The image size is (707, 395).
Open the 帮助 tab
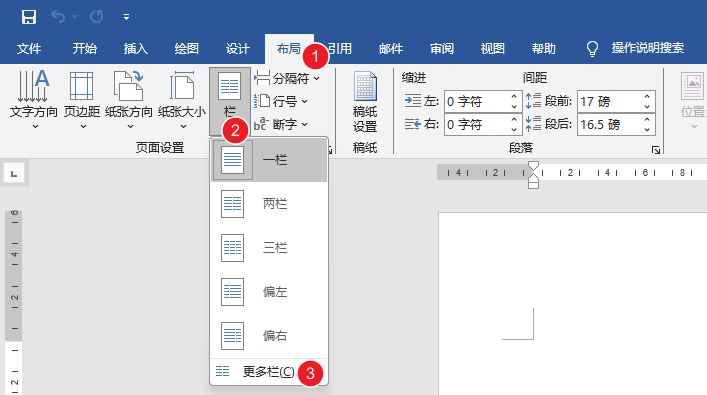click(543, 48)
